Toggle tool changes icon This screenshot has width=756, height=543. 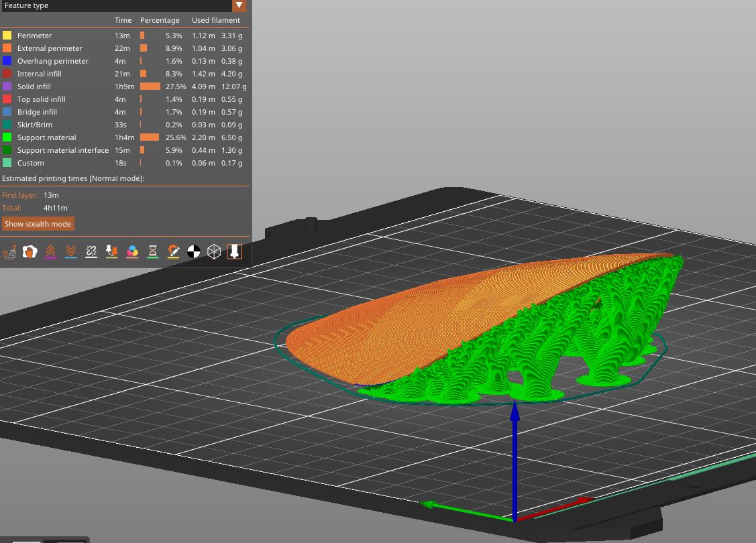[112, 251]
